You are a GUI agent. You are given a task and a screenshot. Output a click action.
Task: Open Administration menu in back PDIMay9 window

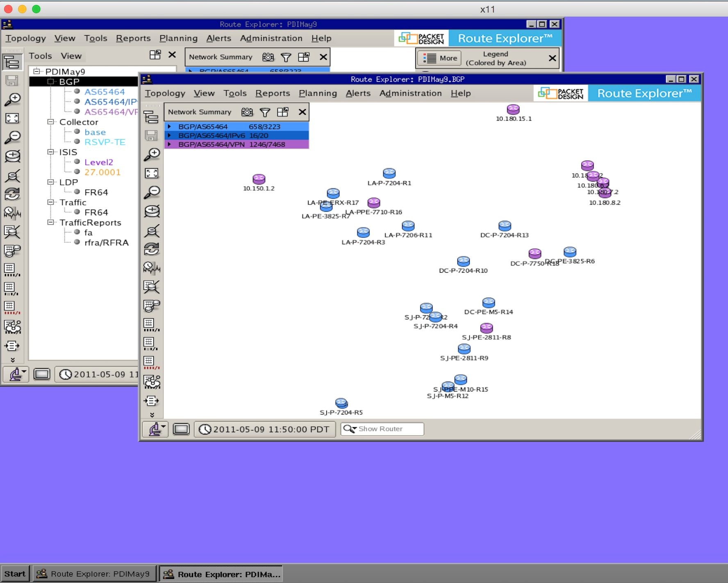click(271, 38)
